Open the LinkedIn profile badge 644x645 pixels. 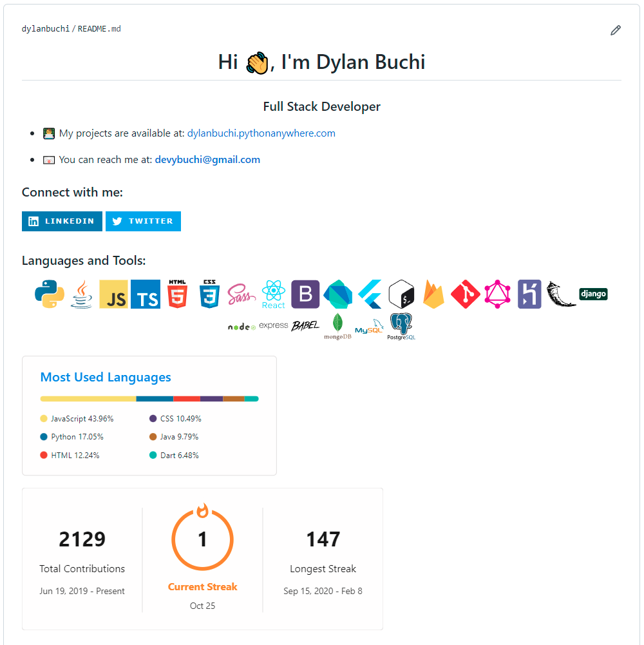click(x=62, y=221)
